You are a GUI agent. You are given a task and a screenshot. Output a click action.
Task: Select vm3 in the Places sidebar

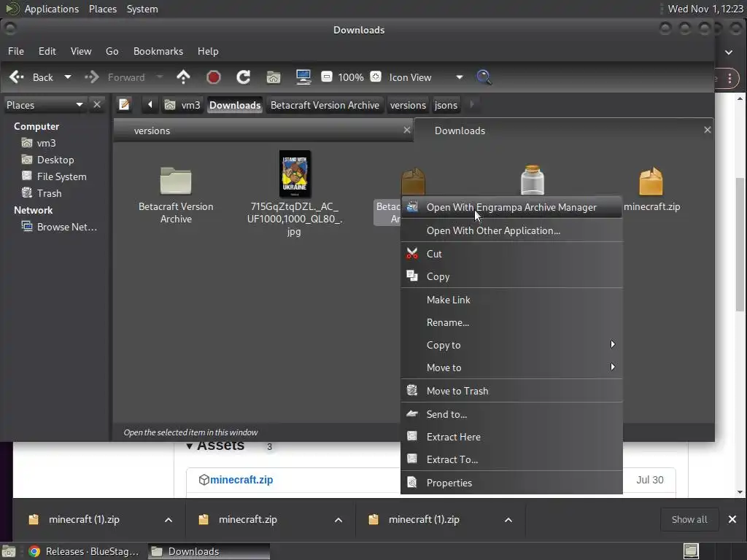[39, 143]
